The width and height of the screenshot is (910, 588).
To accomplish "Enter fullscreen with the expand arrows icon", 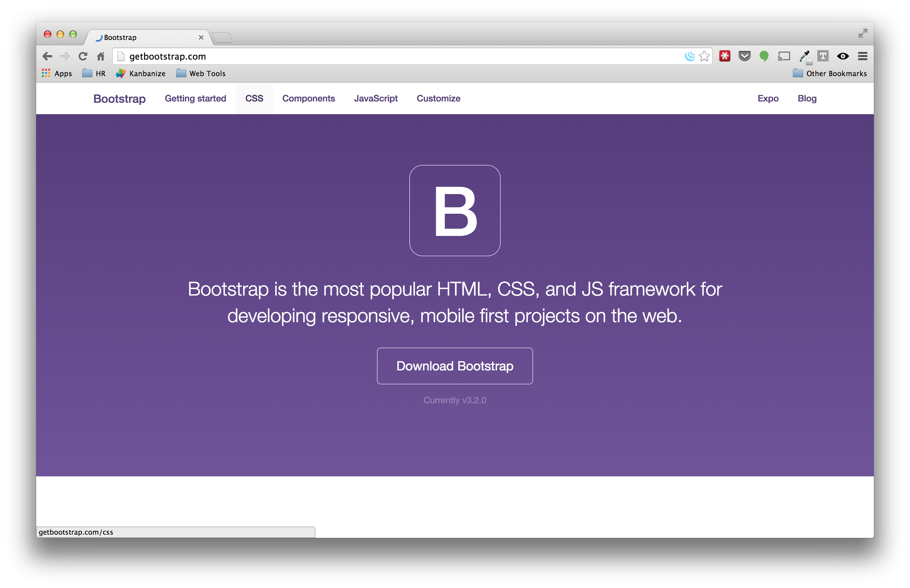I will pos(863,33).
